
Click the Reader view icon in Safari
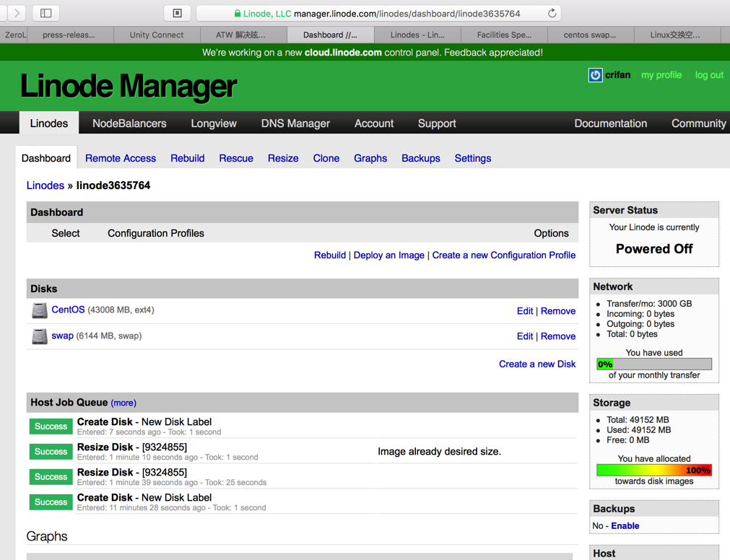point(178,13)
